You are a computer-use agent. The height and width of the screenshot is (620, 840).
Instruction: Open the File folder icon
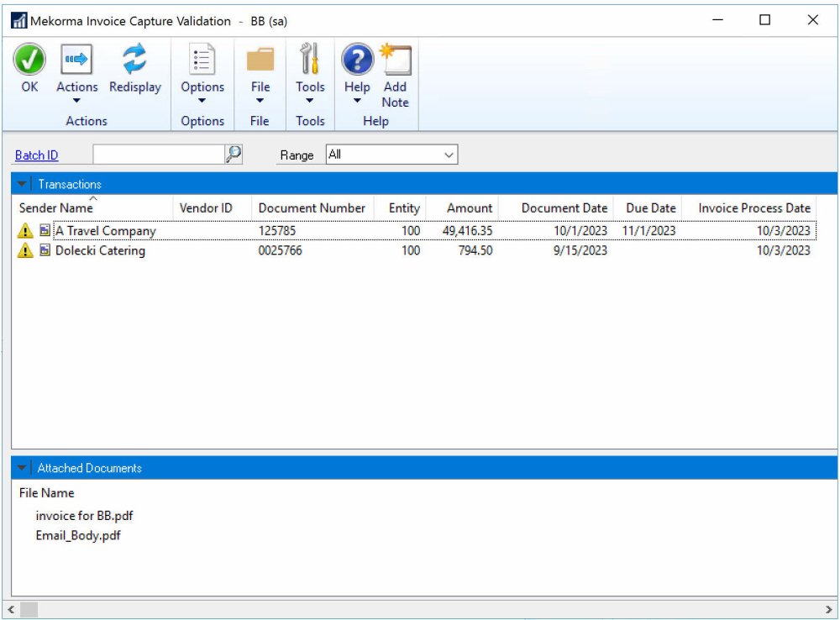(260, 59)
